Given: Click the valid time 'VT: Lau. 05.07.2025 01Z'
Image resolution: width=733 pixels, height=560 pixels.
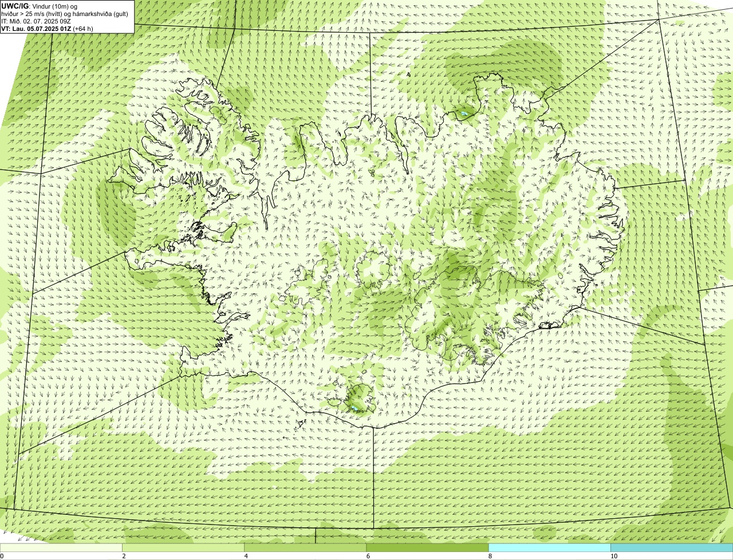Looking at the screenshot, I should tap(36, 28).
